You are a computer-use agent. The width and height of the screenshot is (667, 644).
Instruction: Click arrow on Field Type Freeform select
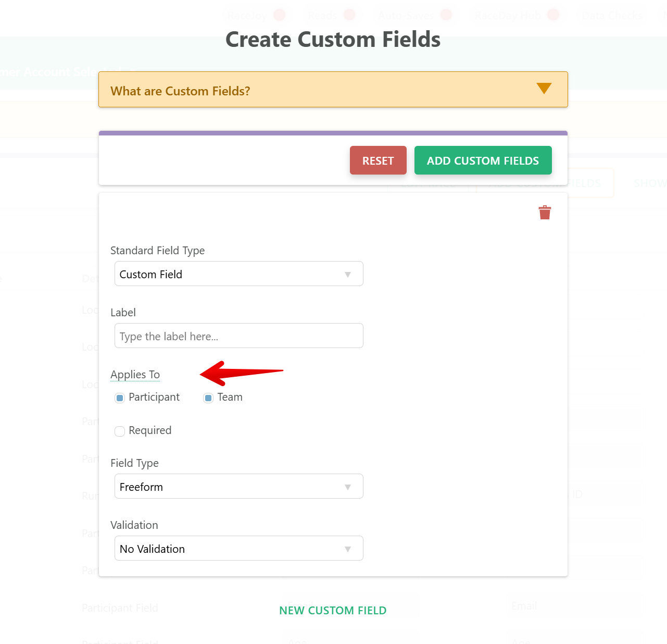point(348,487)
